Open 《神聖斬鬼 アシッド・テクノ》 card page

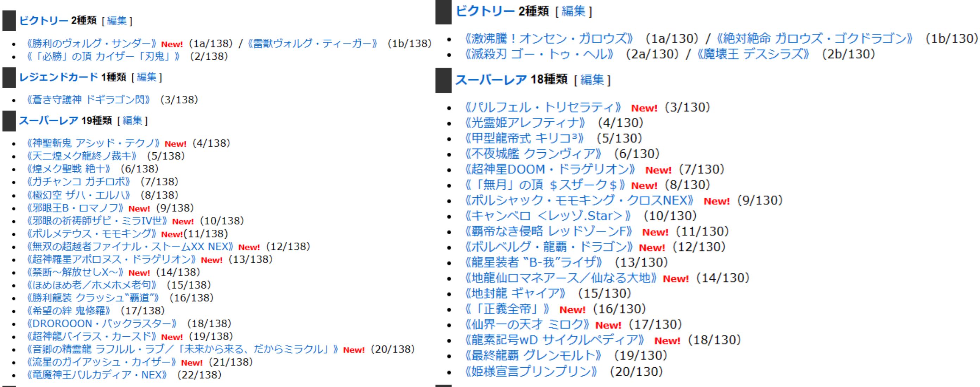pyautogui.click(x=94, y=143)
